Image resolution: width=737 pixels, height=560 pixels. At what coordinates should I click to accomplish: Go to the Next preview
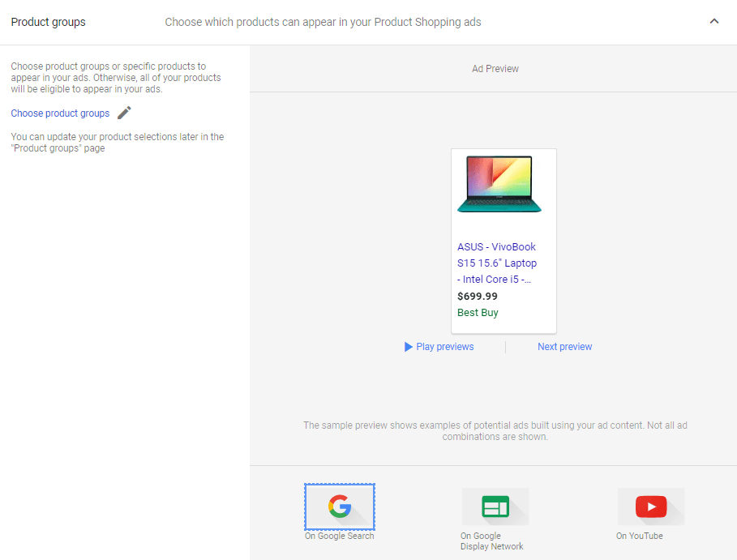tap(564, 347)
